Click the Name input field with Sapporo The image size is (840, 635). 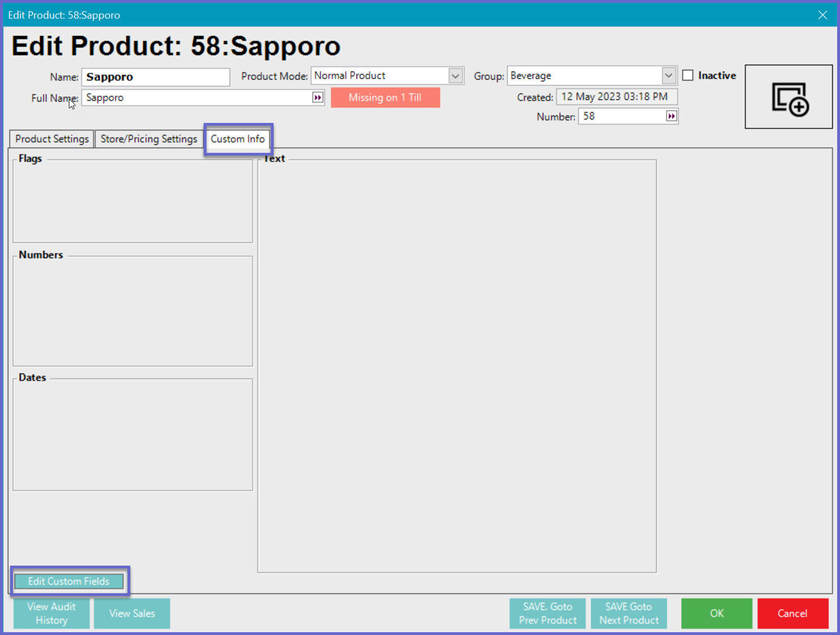coord(156,77)
